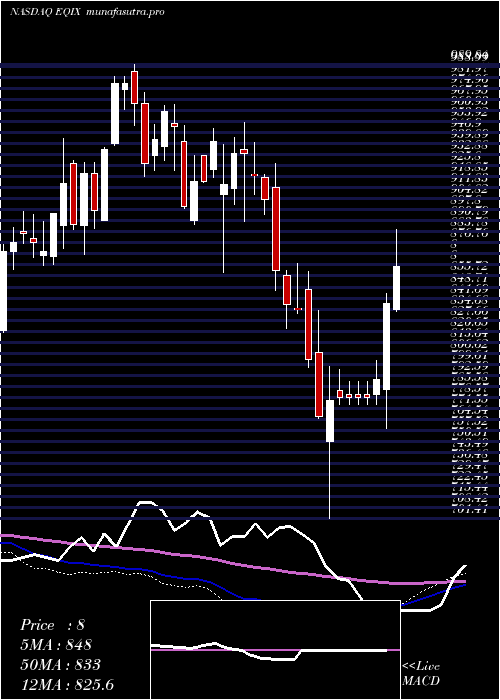500x700 pixels.
Task: Open the munafasutra.pro watermark link text
Action: pos(124,12)
